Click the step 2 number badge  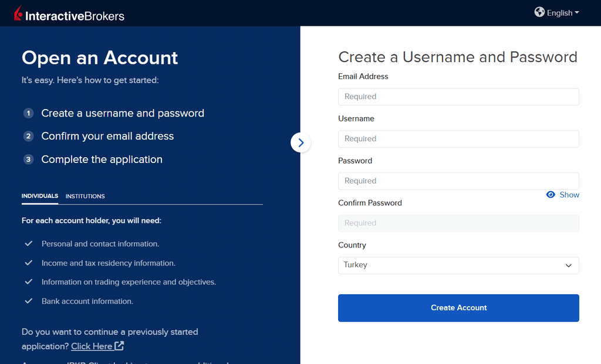click(28, 136)
